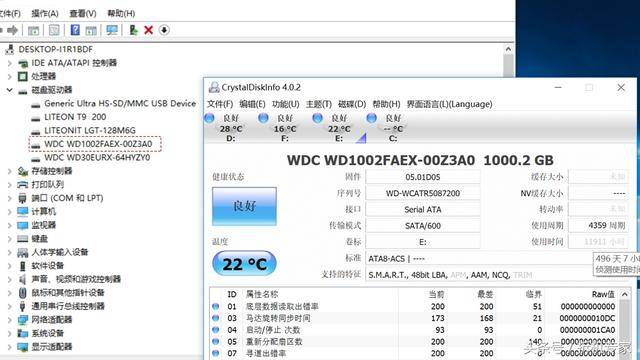Viewport: 640px width, 360px height.
Task: Click the 软件设备 device icon
Action: [23, 266]
